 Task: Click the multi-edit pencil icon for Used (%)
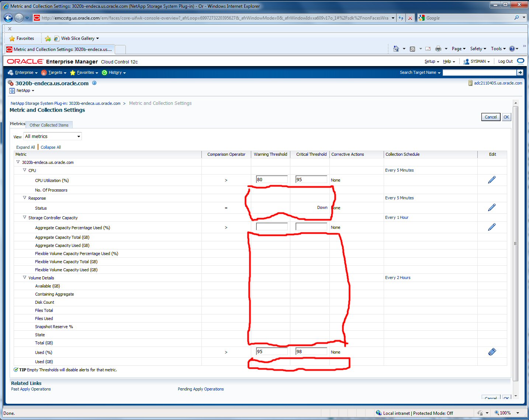tap(492, 352)
